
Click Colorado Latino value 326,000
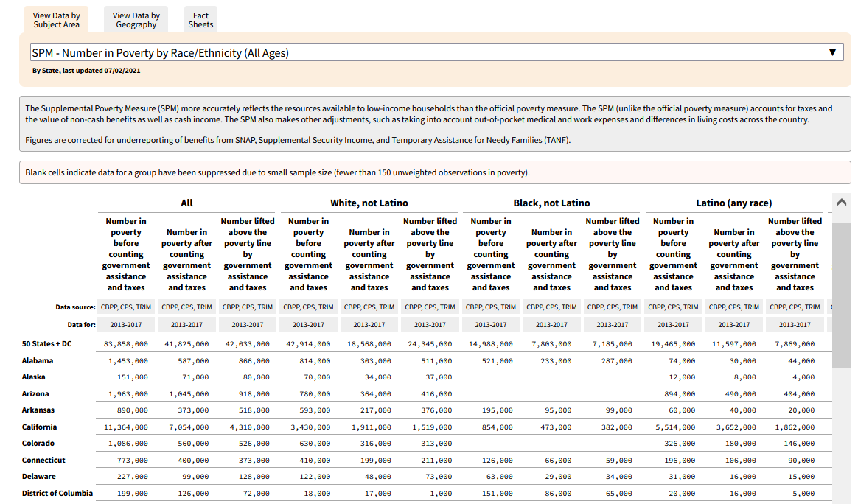pyautogui.click(x=680, y=444)
